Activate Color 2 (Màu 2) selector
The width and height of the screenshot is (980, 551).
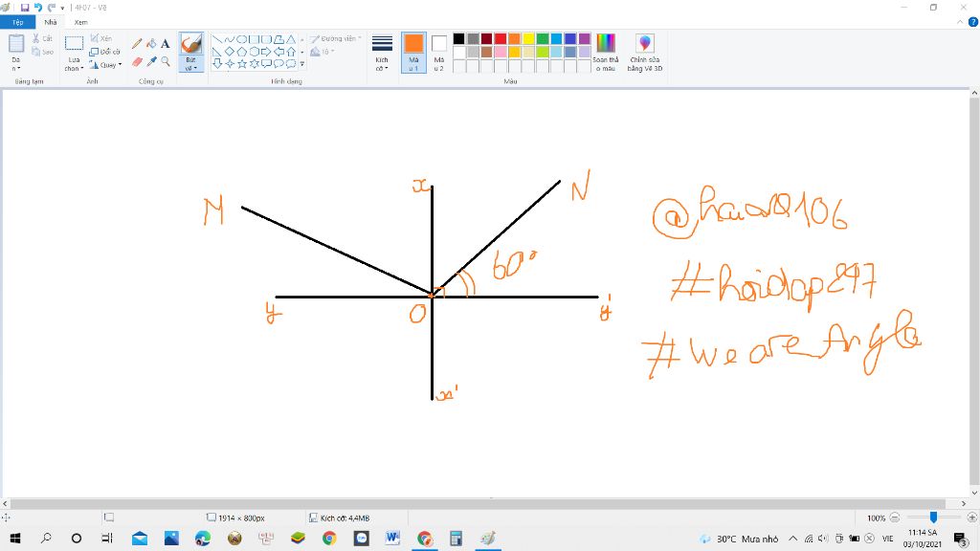click(x=438, y=53)
